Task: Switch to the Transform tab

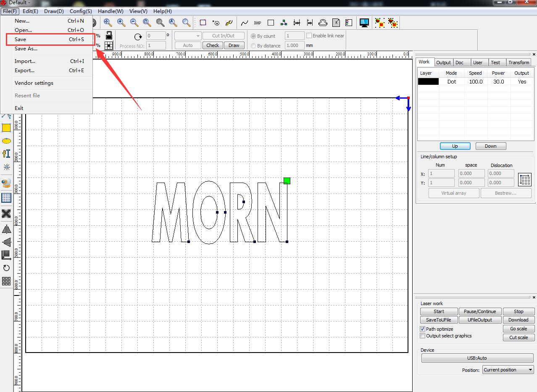Action: (519, 63)
